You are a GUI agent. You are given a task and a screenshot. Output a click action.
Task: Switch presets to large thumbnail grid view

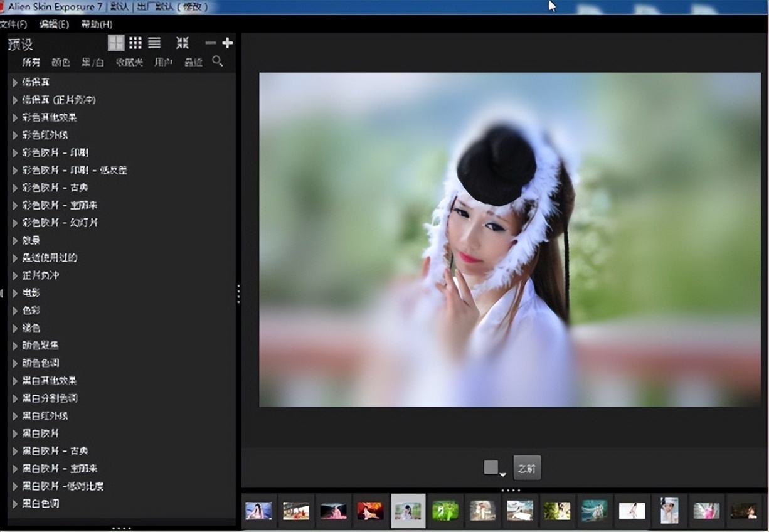(116, 43)
